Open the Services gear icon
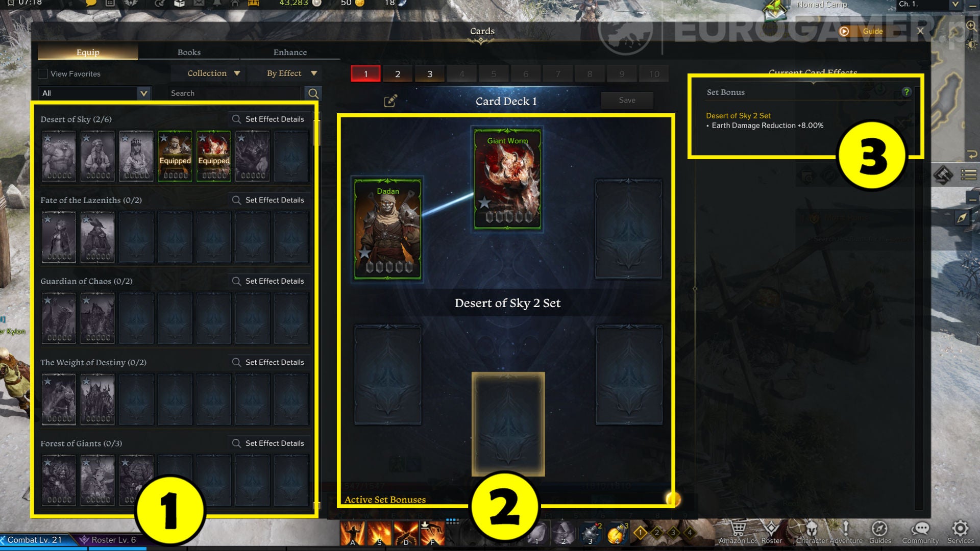The height and width of the screenshot is (551, 980). coord(960,529)
